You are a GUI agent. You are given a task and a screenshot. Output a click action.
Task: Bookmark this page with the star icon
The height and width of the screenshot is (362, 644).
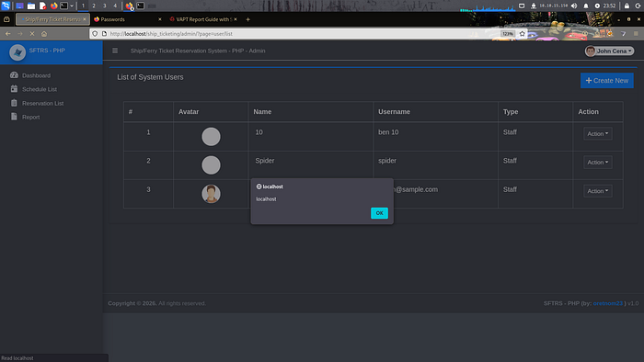(522, 34)
